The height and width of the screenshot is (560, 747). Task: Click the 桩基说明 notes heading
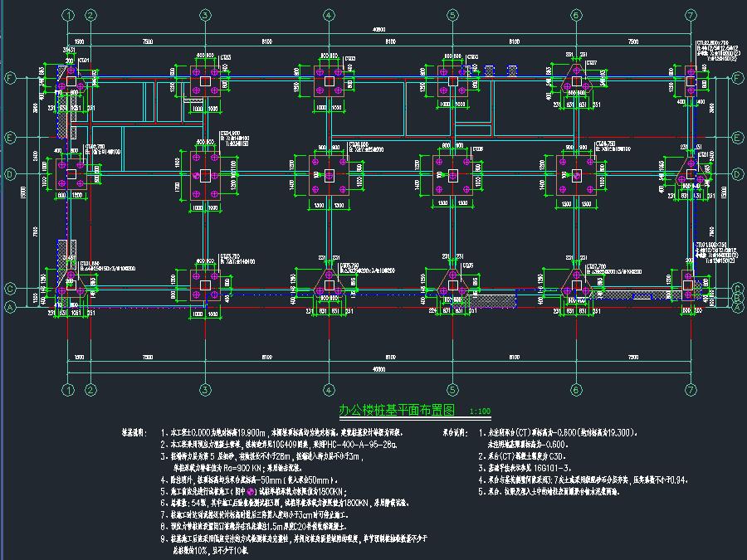tap(135, 433)
